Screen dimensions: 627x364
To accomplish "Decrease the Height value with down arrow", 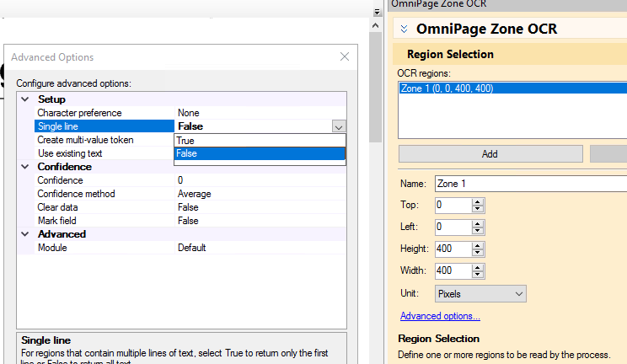I will [478, 253].
